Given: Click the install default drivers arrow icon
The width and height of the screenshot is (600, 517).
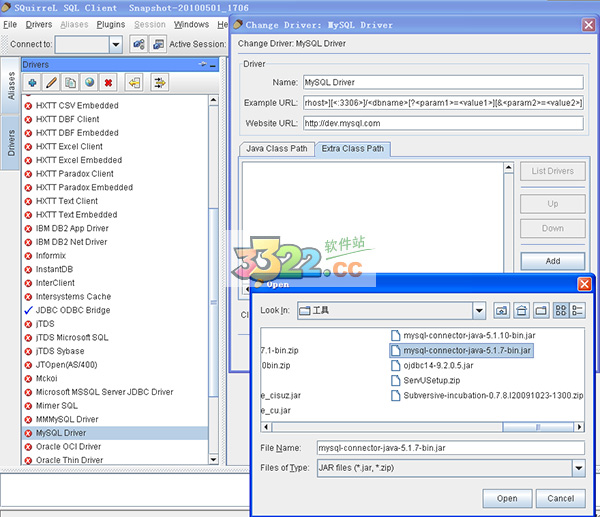Looking at the screenshot, I should click(134, 83).
